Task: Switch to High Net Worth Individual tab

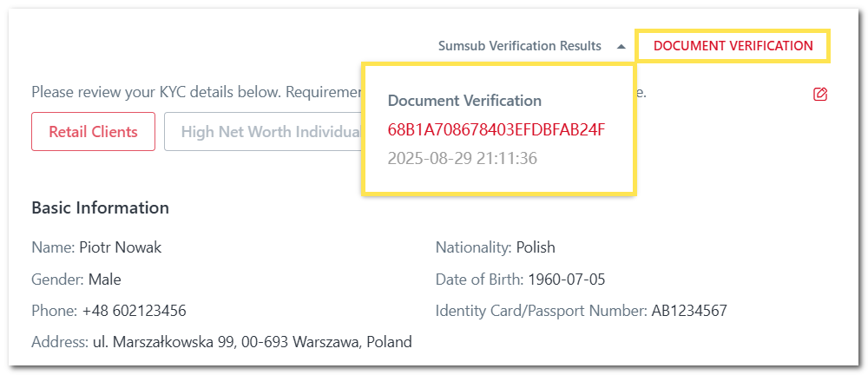Action: click(x=269, y=132)
